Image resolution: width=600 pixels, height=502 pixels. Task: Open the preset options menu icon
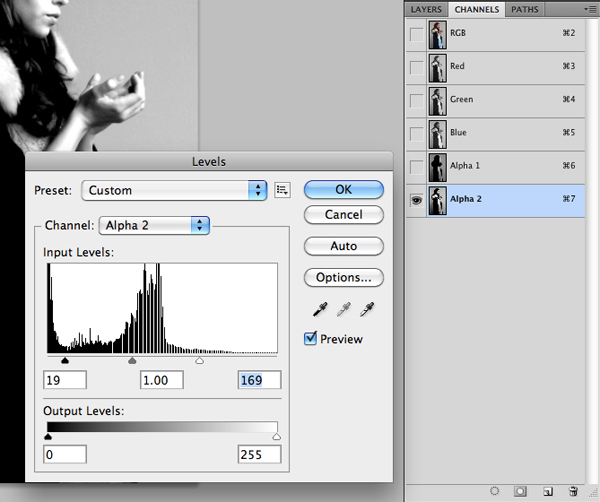point(282,190)
